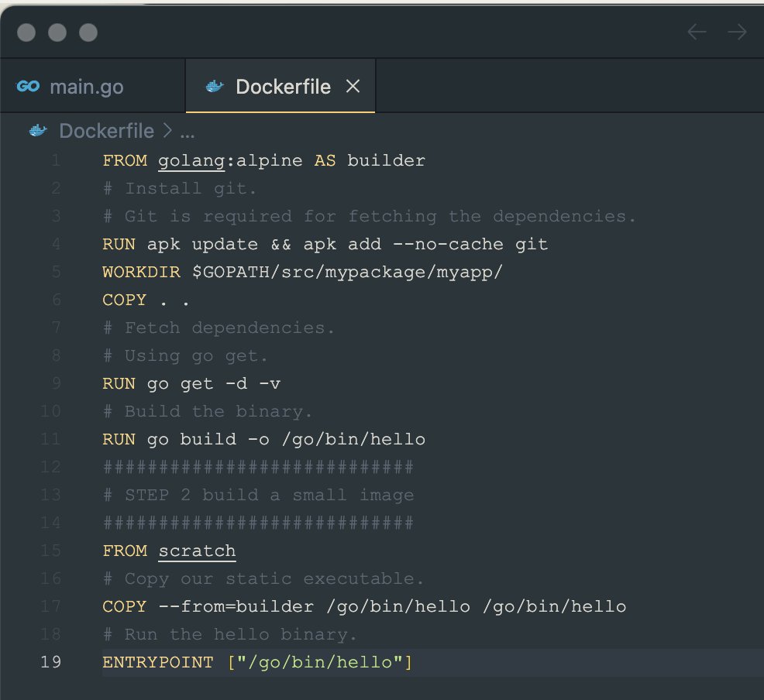Click 'builder' stage name on line 1
The width and height of the screenshot is (764, 700).
click(386, 160)
